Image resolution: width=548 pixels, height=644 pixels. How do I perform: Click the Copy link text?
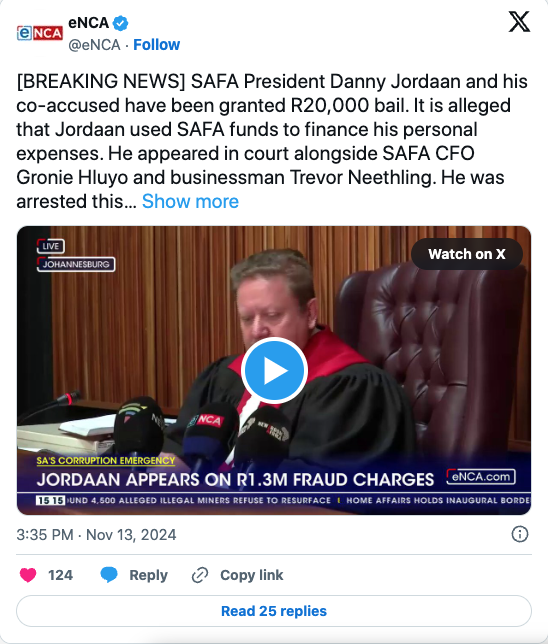coord(251,575)
